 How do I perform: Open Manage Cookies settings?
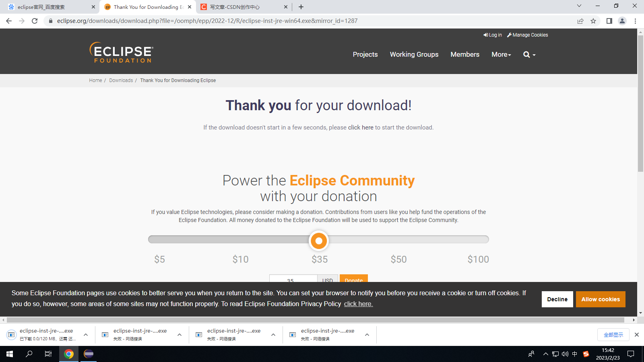point(527,35)
